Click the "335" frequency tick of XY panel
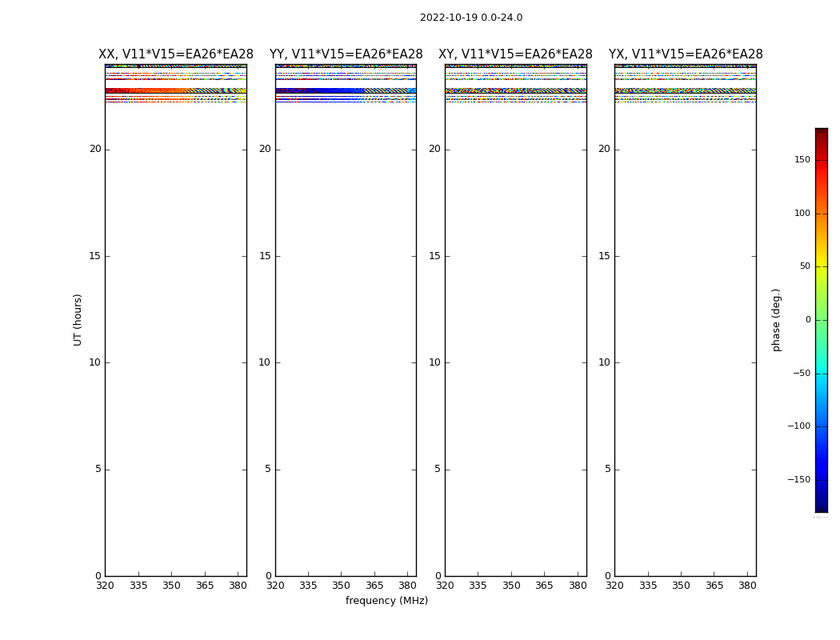This screenshot has height=640, width=840. click(x=478, y=586)
